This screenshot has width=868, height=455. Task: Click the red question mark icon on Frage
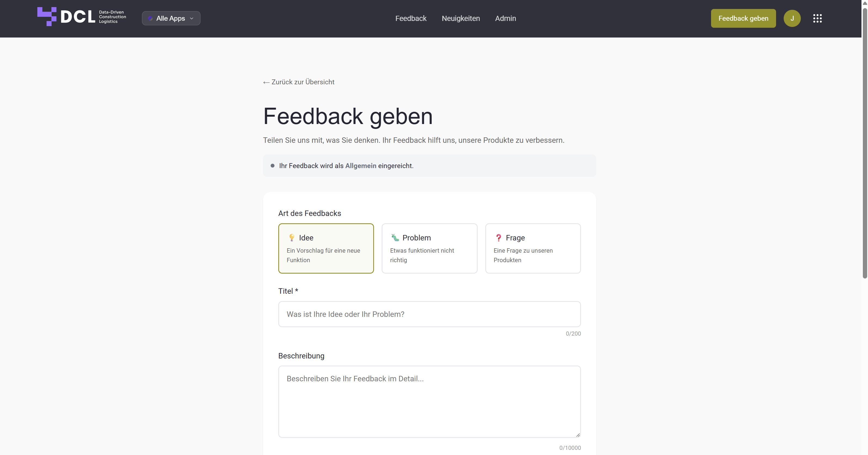pos(499,238)
